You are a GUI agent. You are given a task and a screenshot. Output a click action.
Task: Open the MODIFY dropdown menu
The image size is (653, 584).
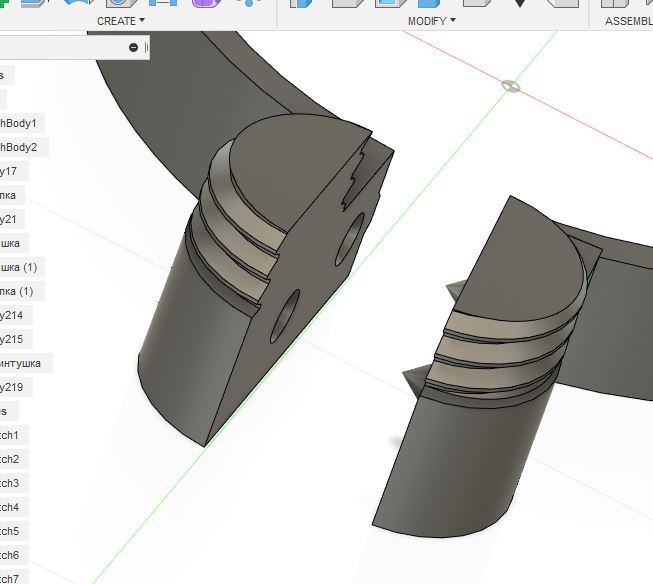tap(432, 21)
